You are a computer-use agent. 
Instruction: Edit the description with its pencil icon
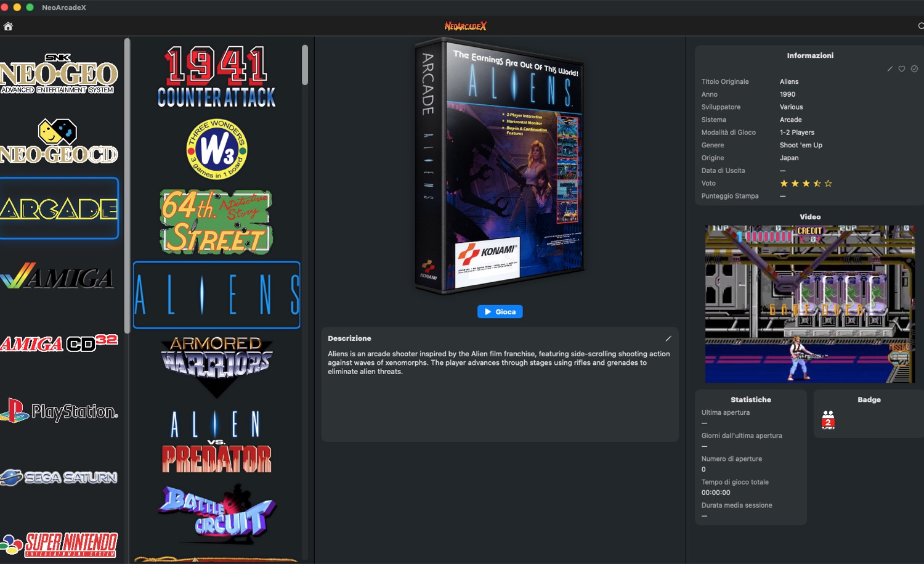[x=668, y=338]
